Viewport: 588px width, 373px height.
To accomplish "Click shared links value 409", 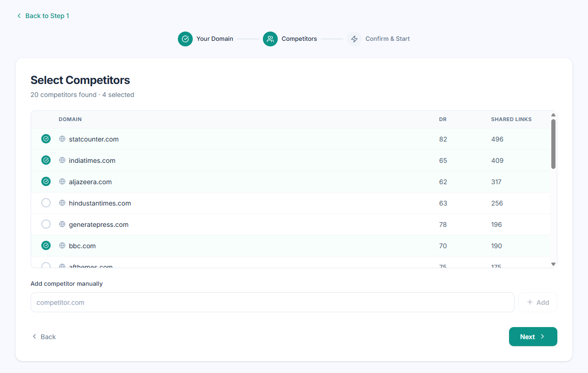I will coord(497,161).
